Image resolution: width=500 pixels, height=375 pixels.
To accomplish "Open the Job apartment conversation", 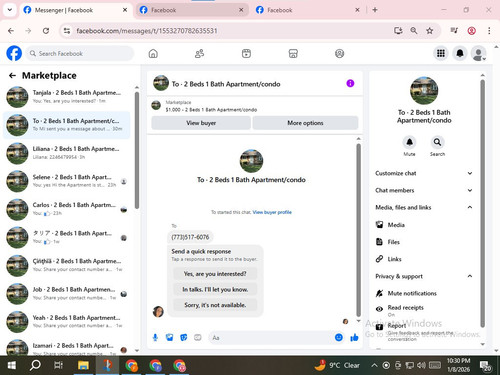I will point(67,293).
